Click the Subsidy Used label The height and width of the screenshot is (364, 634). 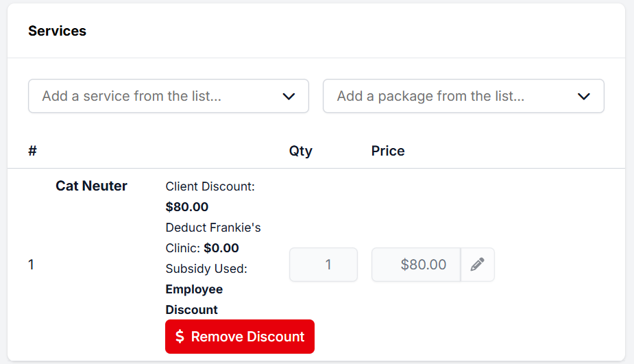pos(206,269)
